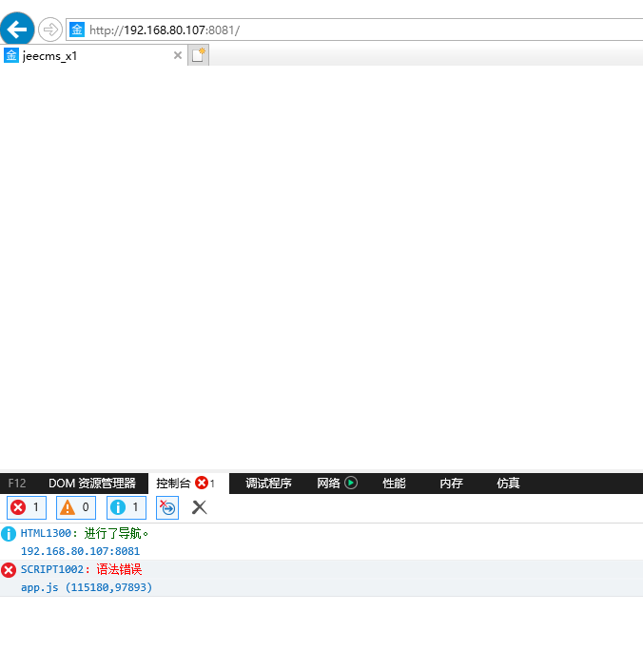The width and height of the screenshot is (643, 672).
Task: Click the red error badge on 控制台 tab
Action: [x=202, y=483]
